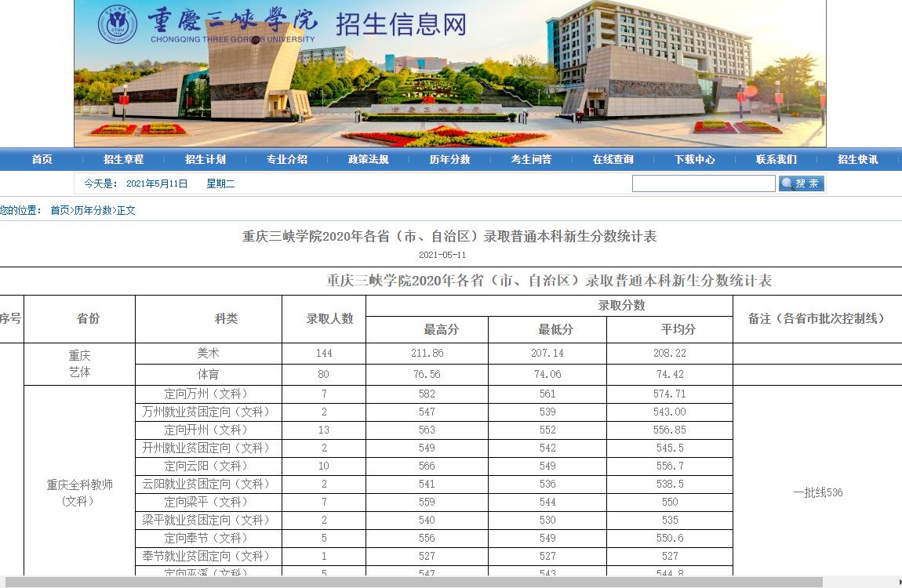
Task: Click the 省份 column header
Action: (x=88, y=318)
